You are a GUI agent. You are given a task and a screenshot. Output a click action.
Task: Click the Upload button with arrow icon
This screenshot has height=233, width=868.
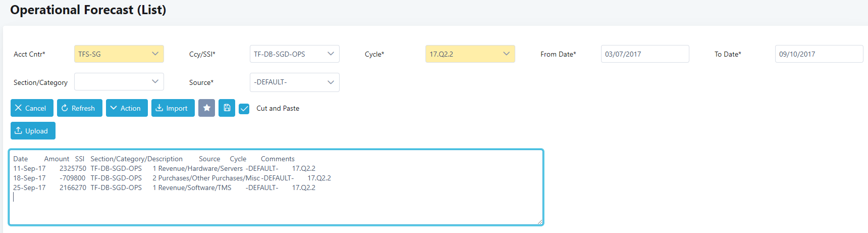pyautogui.click(x=33, y=130)
